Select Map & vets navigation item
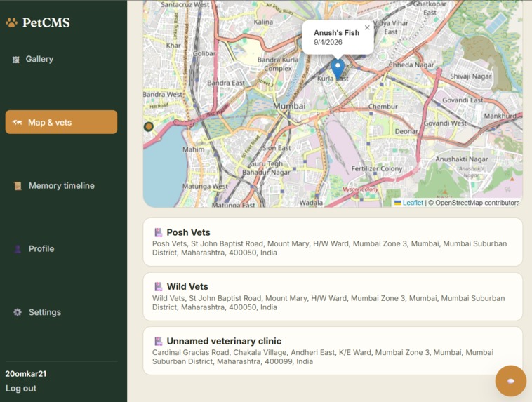Image resolution: width=532 pixels, height=402 pixels. [x=61, y=122]
